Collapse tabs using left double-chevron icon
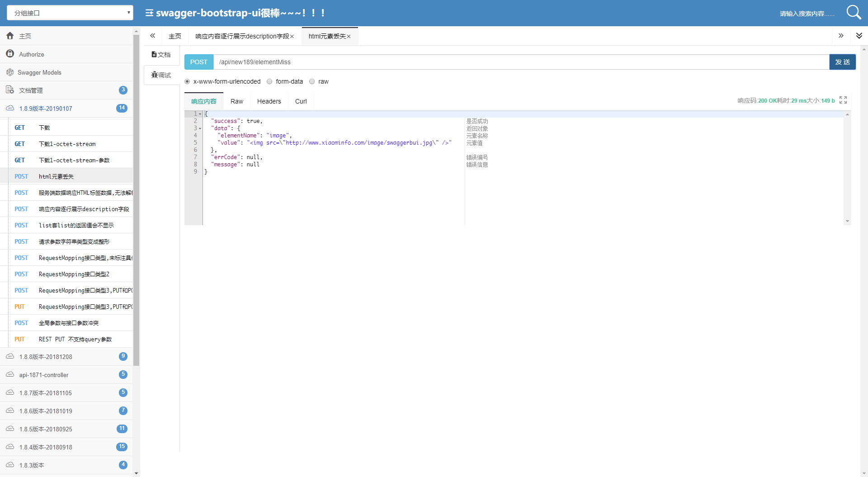868x477 pixels. [153, 36]
